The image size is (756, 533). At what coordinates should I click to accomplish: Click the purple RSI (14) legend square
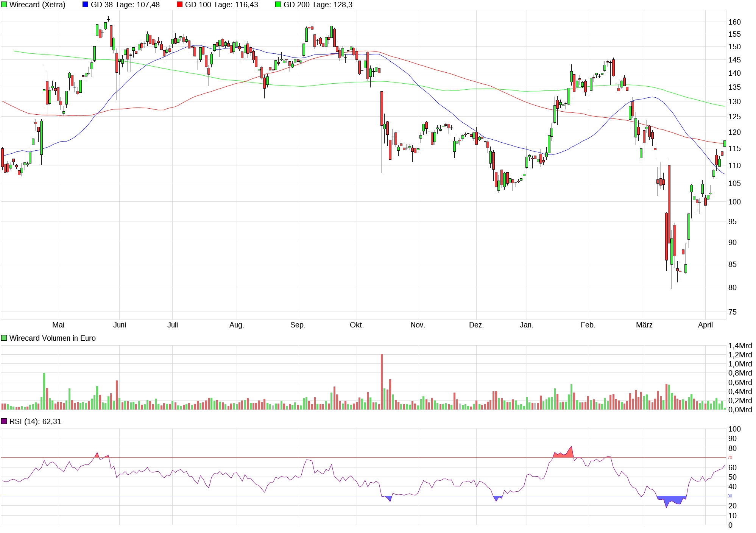click(4, 421)
